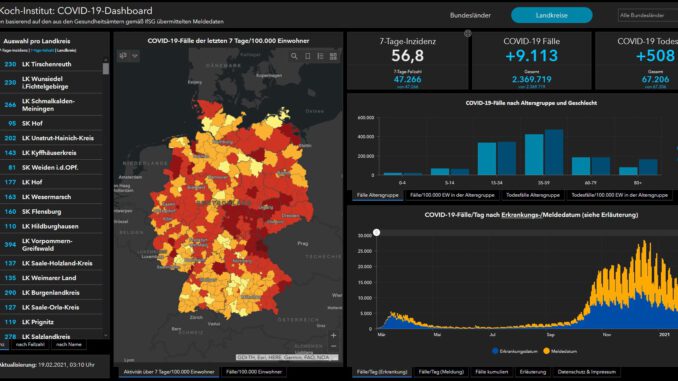Switch to Bundesländer view
The image size is (678, 381).
pyautogui.click(x=470, y=15)
